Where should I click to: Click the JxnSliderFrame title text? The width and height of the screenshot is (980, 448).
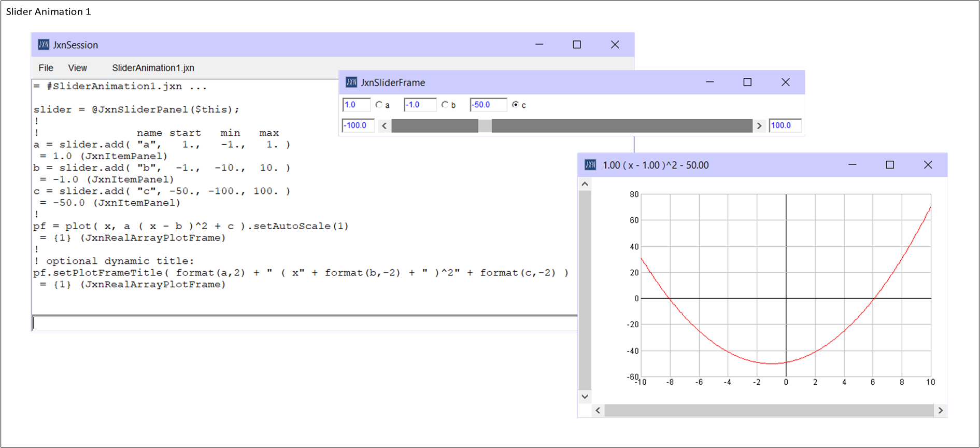(x=393, y=82)
